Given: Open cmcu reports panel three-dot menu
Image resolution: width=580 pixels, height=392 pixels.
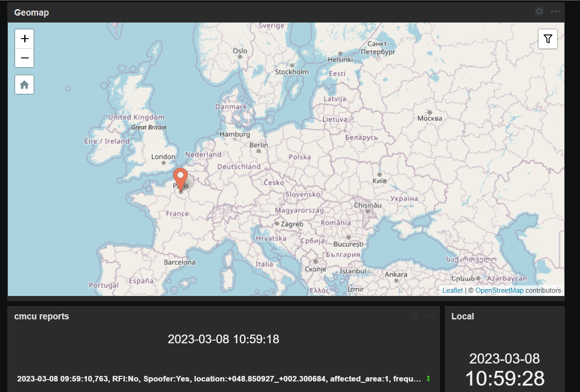Looking at the screenshot, I should 431,315.
